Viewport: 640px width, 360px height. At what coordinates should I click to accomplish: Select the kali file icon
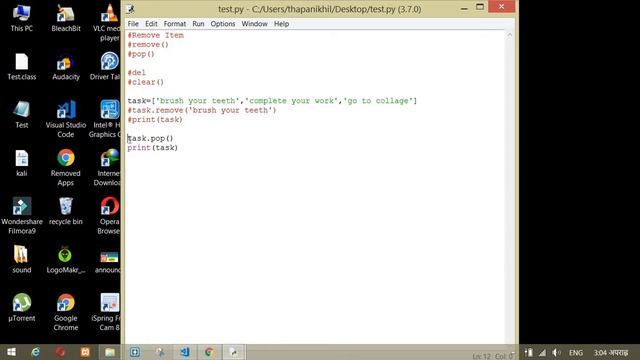(22, 163)
